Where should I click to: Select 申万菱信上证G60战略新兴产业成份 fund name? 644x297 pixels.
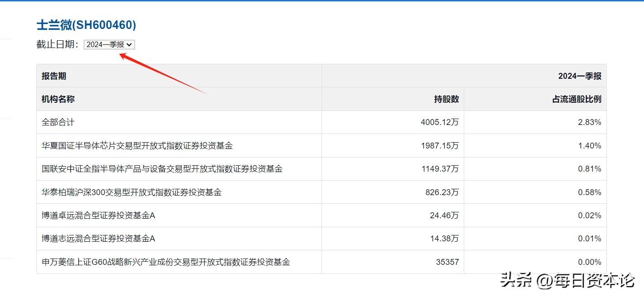pos(166,262)
